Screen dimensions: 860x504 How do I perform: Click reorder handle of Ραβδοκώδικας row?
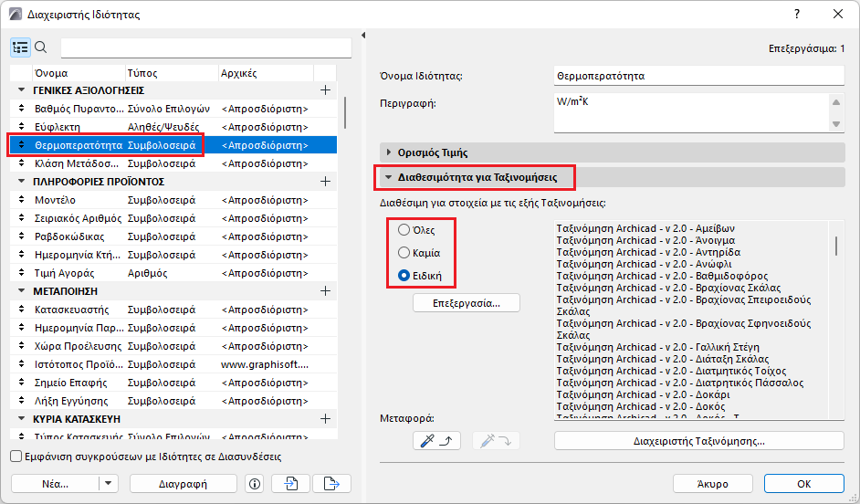[x=21, y=236]
